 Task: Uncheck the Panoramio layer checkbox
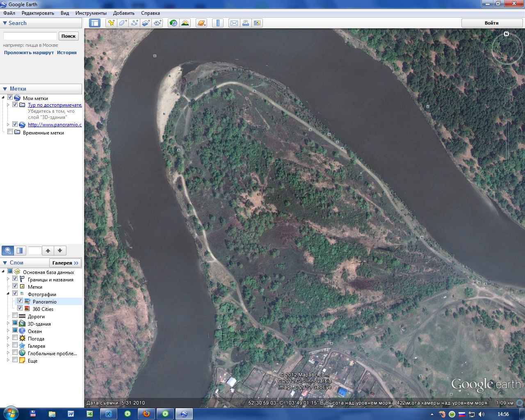[20, 301]
